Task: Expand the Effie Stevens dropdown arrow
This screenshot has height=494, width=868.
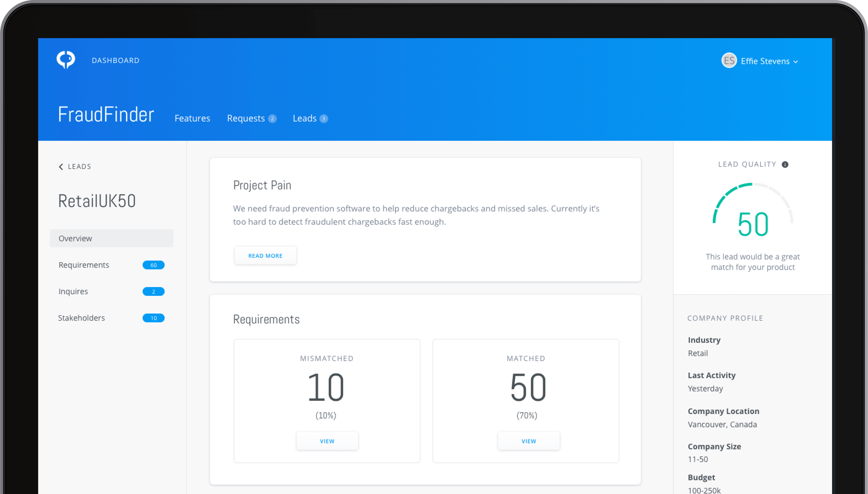Action: coord(796,62)
